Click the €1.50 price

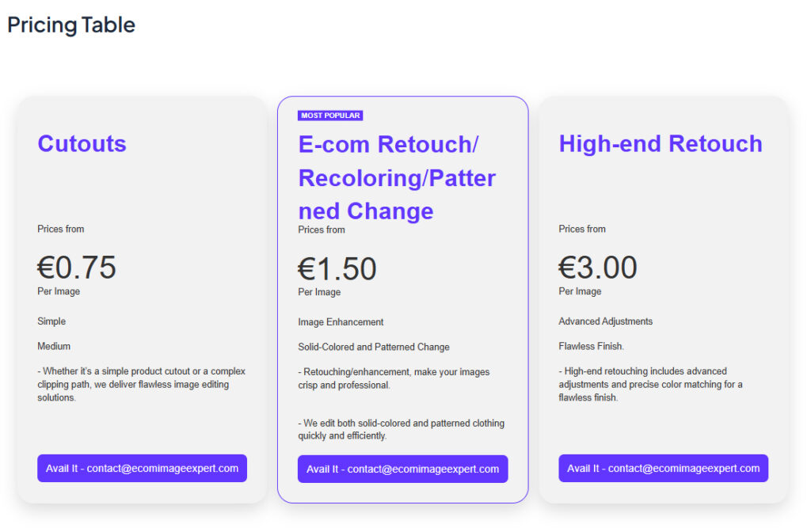tap(337, 268)
